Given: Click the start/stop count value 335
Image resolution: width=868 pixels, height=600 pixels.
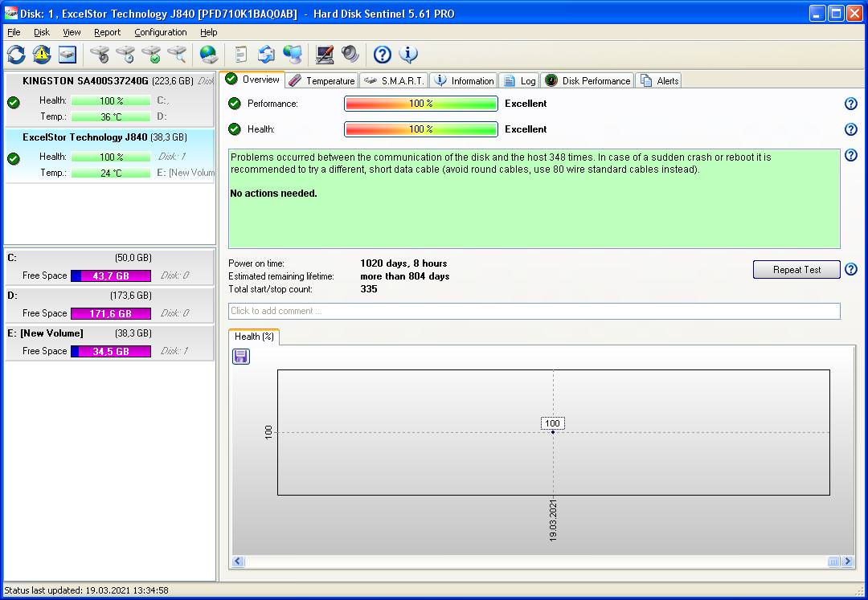Looking at the screenshot, I should coord(369,288).
